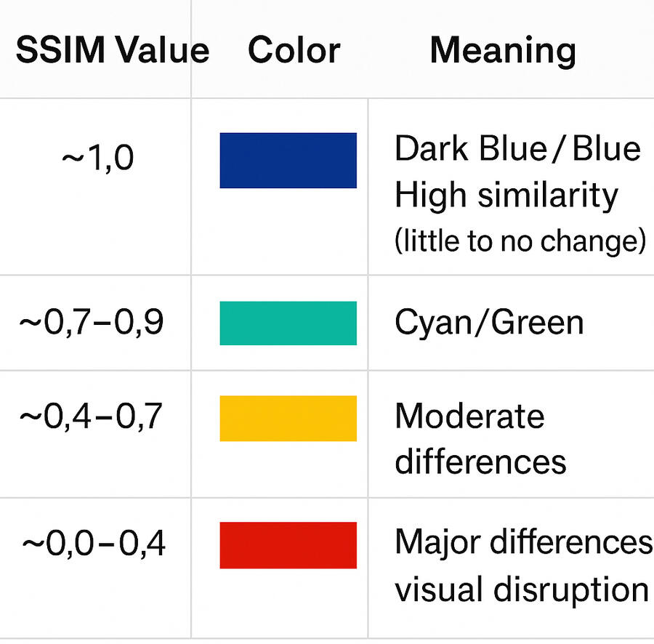
Task: Select the ~0,0–0,4 SSIM value cell
Action: [93, 544]
